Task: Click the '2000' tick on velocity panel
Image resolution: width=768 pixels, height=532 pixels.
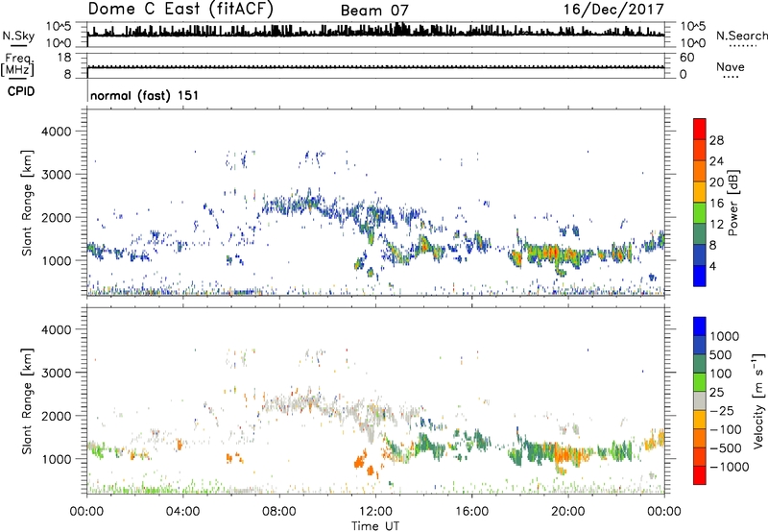Action: [56, 416]
